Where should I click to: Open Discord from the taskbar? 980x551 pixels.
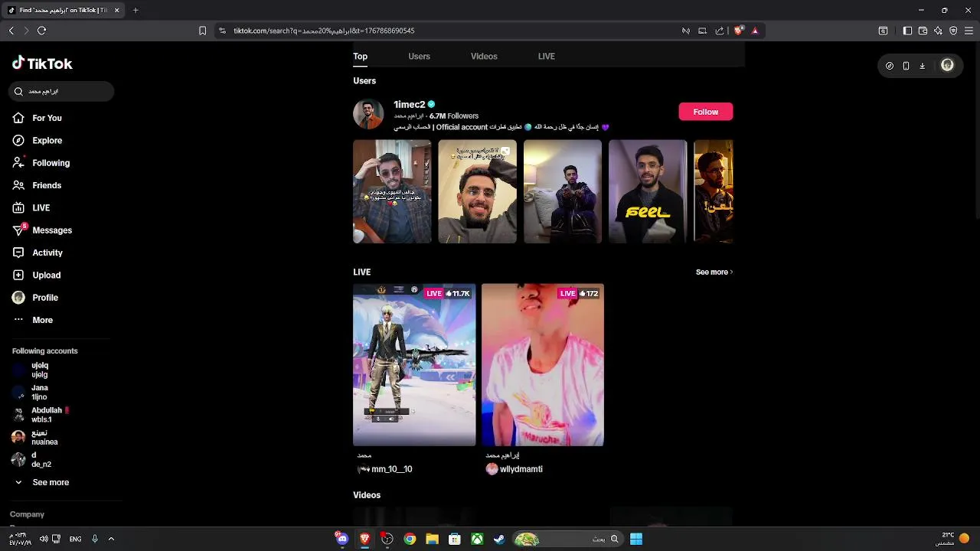click(x=342, y=539)
